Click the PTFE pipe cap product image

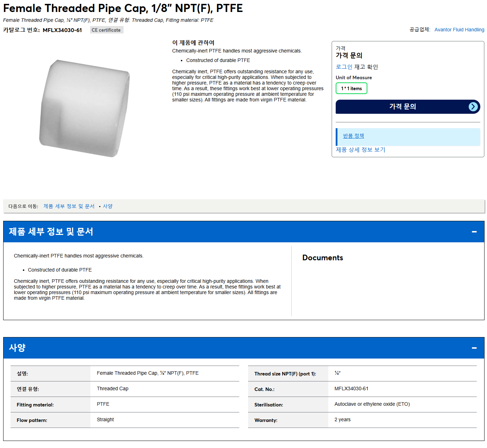pos(84,108)
